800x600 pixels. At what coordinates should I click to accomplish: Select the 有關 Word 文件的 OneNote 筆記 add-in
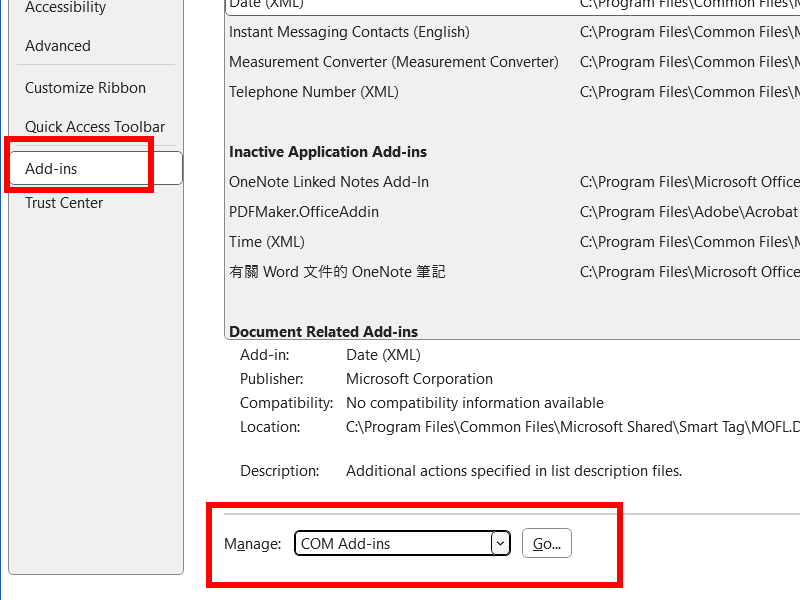[x=335, y=271]
